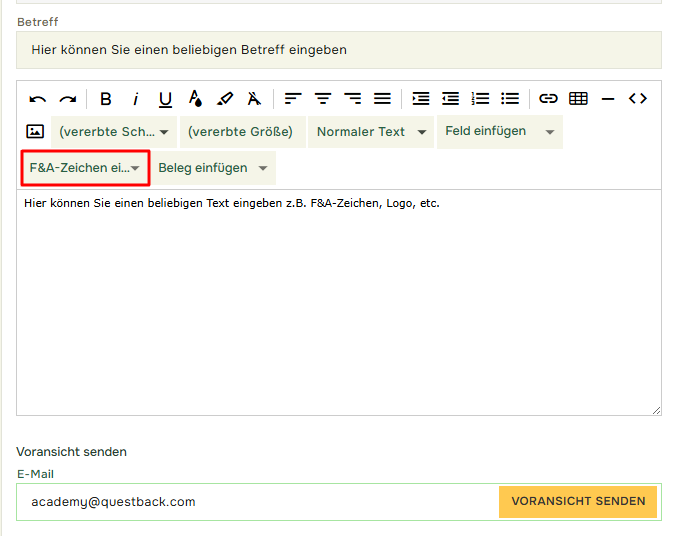This screenshot has height=536, width=676.
Task: Click the clear formatting icon
Action: (x=255, y=99)
